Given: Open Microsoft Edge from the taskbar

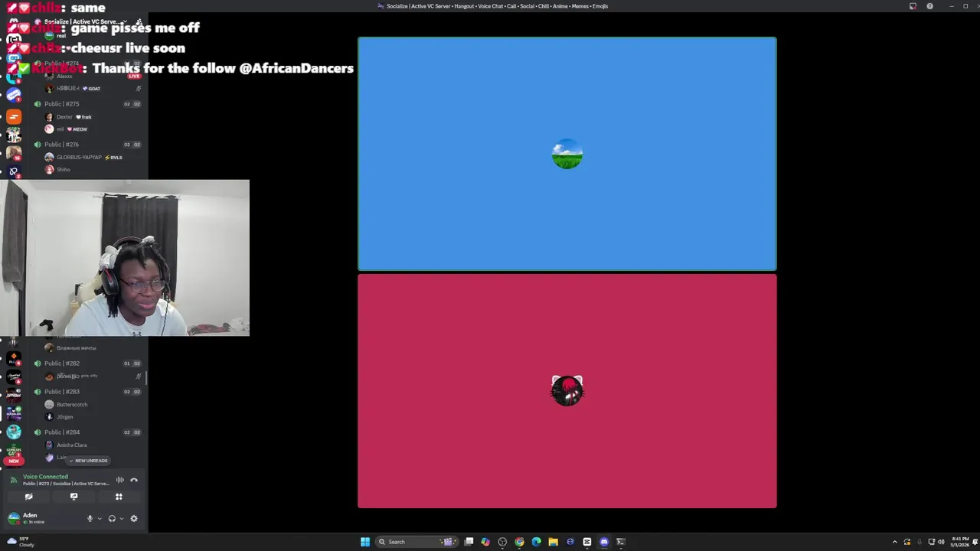Looking at the screenshot, I should coord(536,542).
